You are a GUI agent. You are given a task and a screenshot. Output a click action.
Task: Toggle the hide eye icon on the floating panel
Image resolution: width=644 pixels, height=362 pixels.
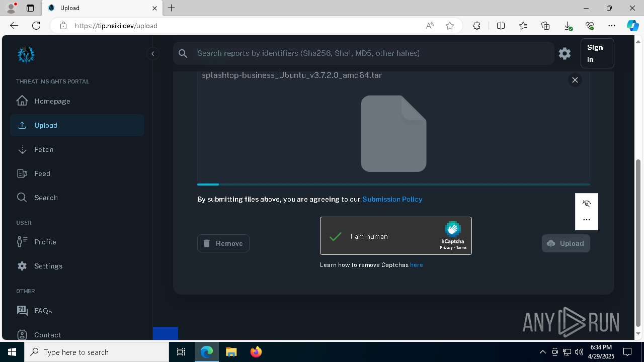tap(587, 204)
